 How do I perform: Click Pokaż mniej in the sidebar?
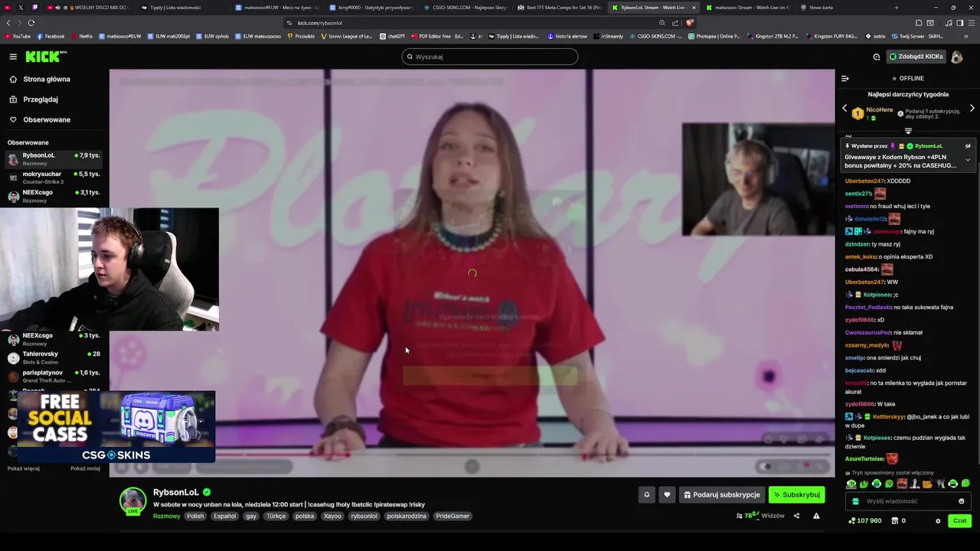pyautogui.click(x=85, y=468)
